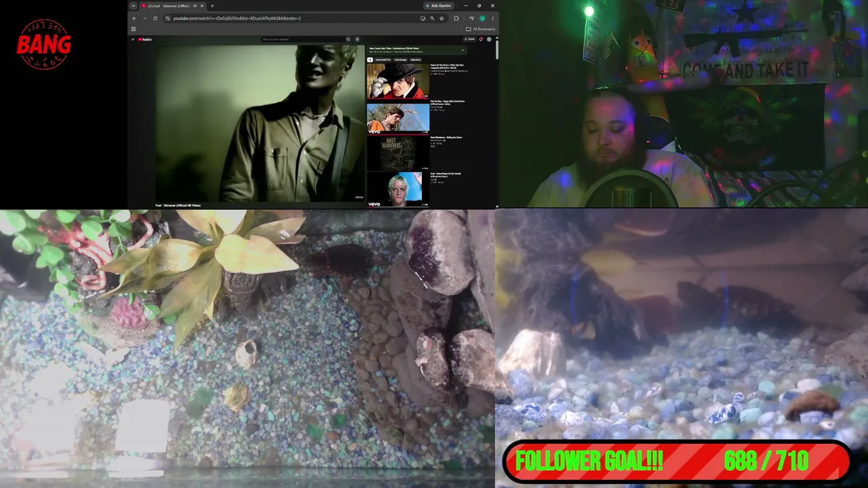Click the Fall Out Boy video title
This screenshot has height=488, width=868.
(x=448, y=102)
